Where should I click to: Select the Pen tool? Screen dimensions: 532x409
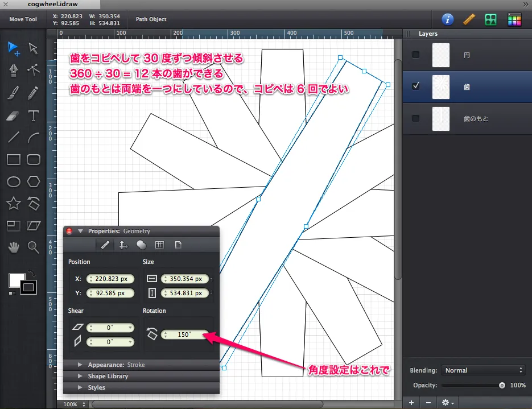tap(14, 70)
